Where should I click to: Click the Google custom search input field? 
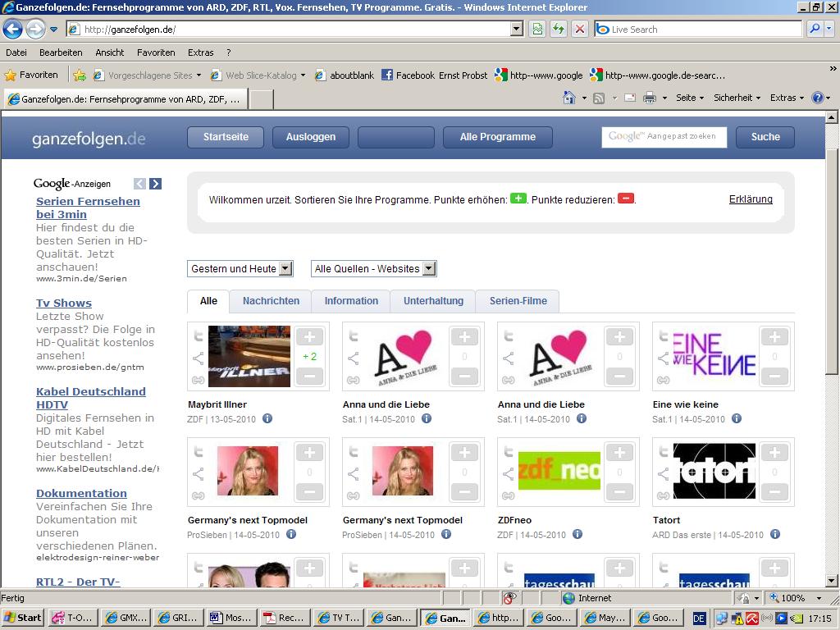coord(664,137)
